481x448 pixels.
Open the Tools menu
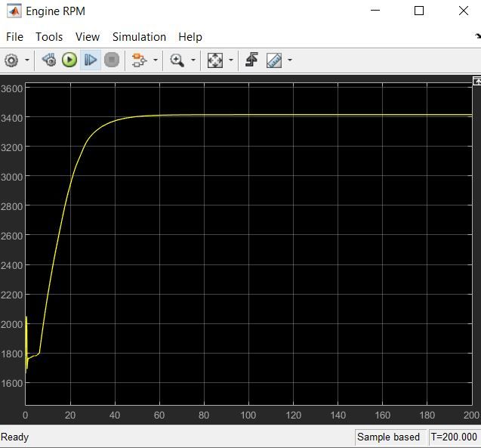(49, 36)
